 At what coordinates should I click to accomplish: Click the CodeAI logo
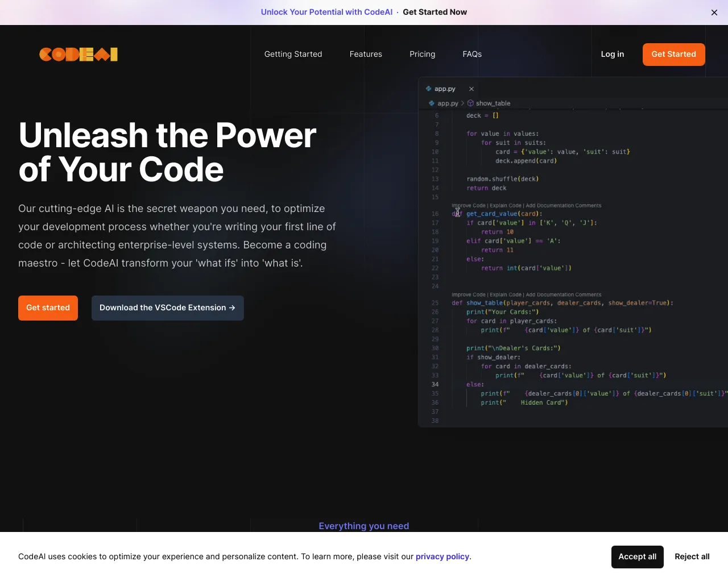(x=78, y=54)
